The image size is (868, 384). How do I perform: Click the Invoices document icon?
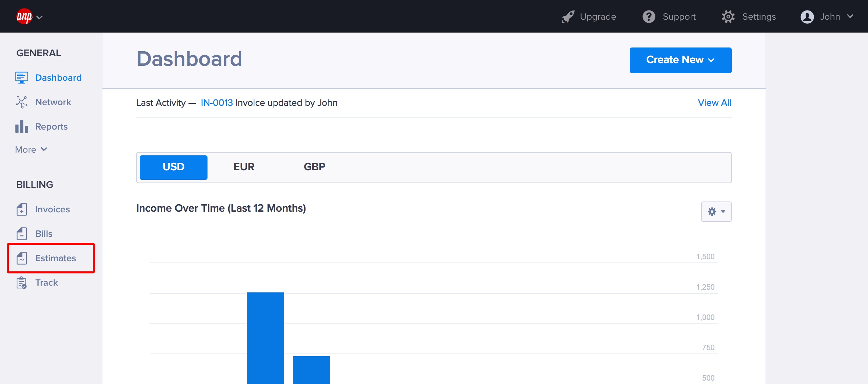point(22,209)
